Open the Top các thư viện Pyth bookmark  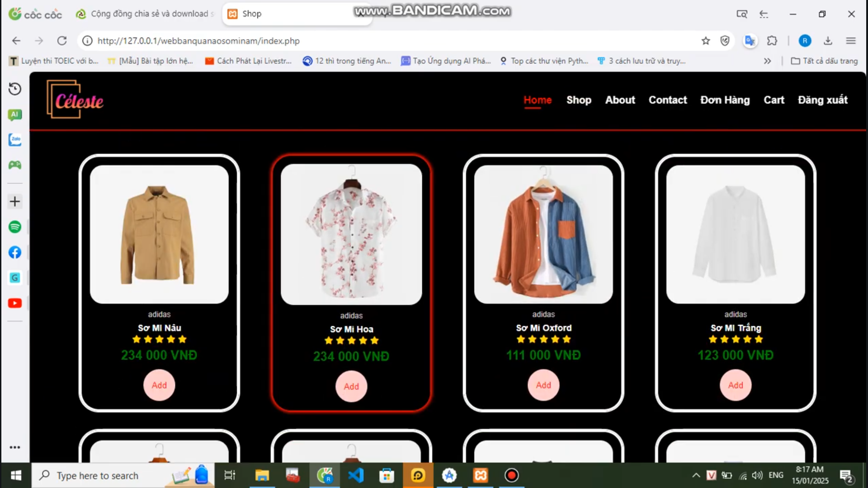point(544,61)
